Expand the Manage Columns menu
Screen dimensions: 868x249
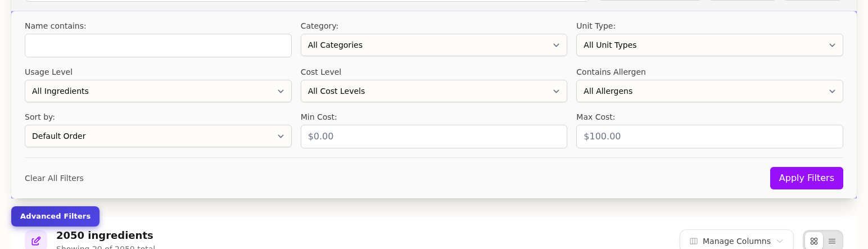736,241
